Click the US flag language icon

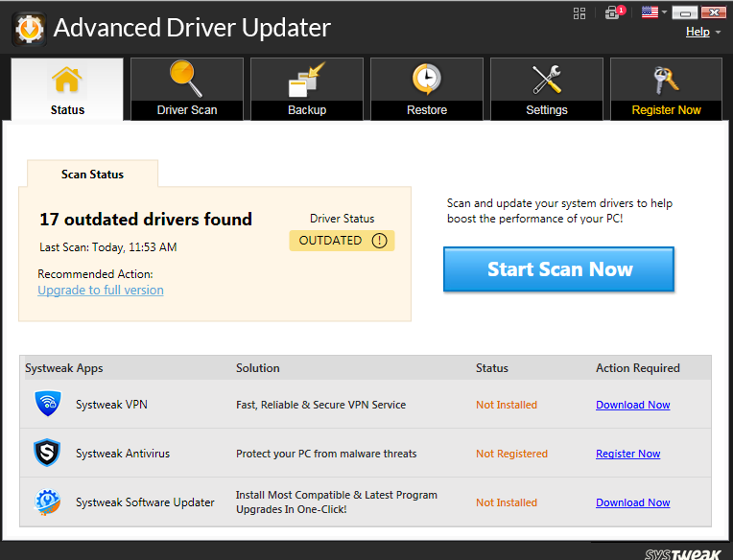tap(650, 12)
